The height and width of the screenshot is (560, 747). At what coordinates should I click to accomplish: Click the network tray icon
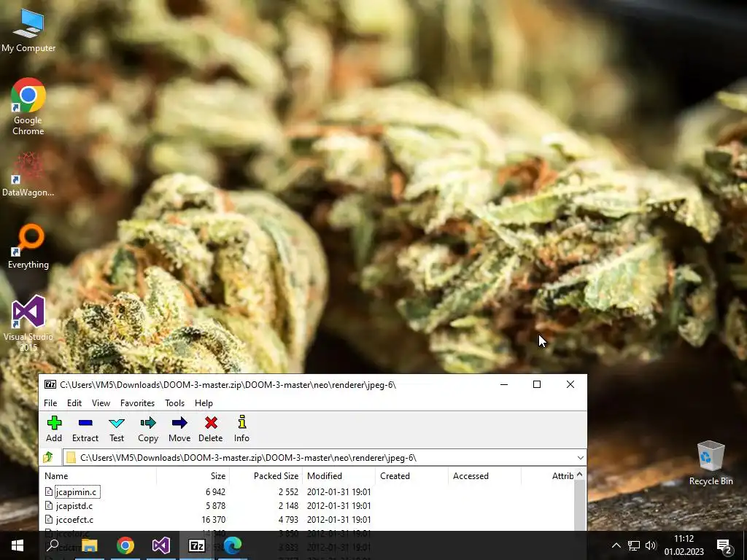tap(634, 545)
